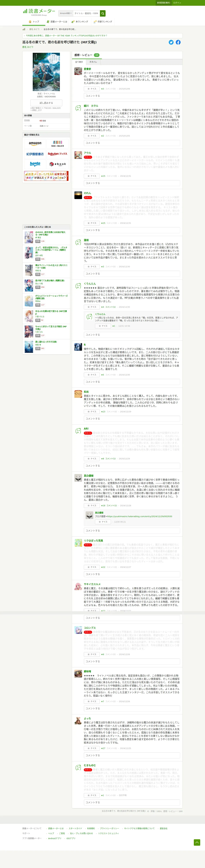Click the ログイン link in top bar

(177, 3)
